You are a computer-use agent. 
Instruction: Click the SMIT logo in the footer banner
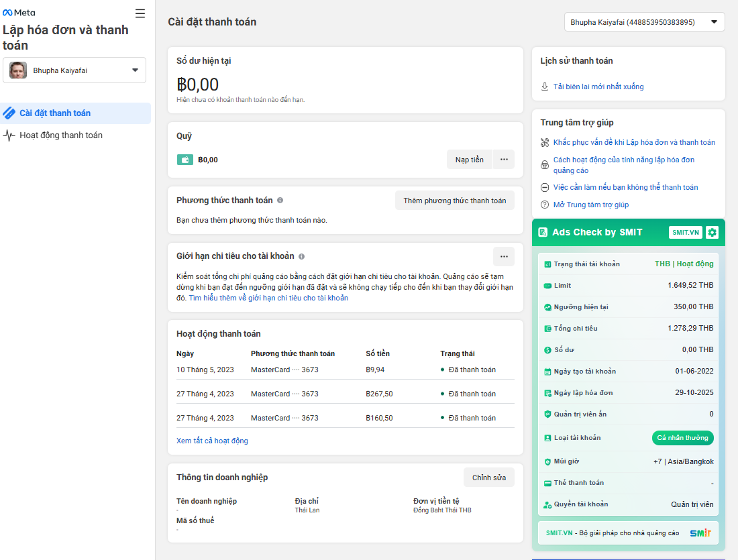pos(700,533)
